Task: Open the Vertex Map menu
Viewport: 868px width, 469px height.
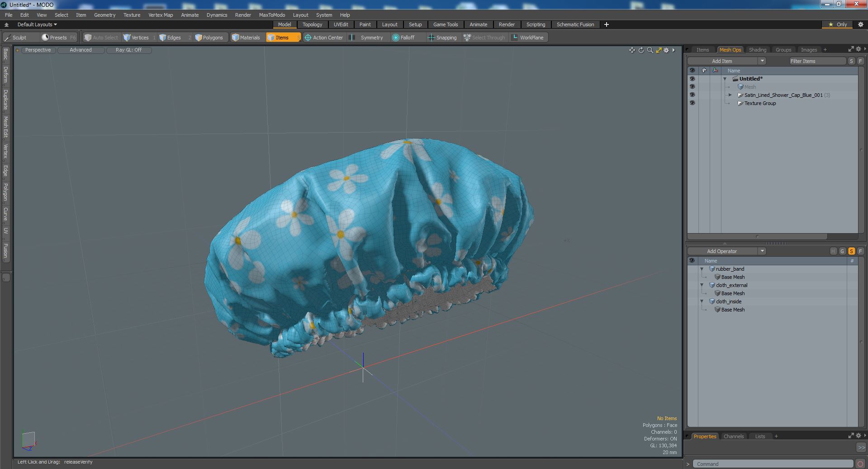Action: (x=161, y=15)
